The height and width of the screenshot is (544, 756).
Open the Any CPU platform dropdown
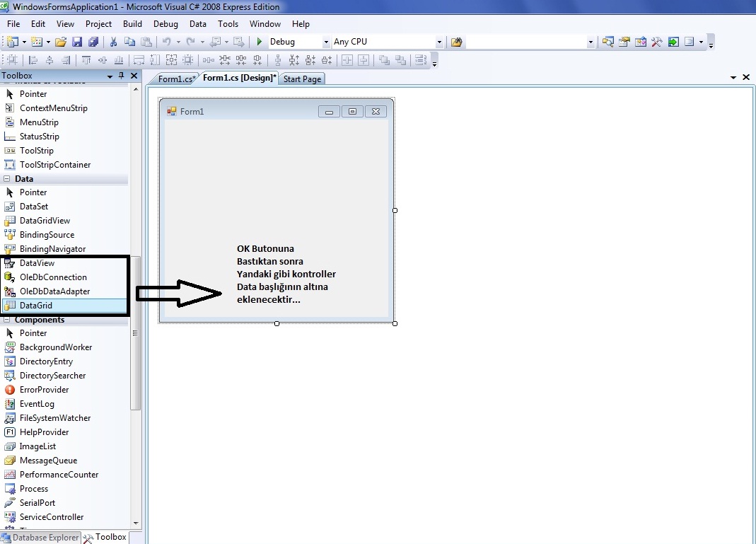point(439,42)
